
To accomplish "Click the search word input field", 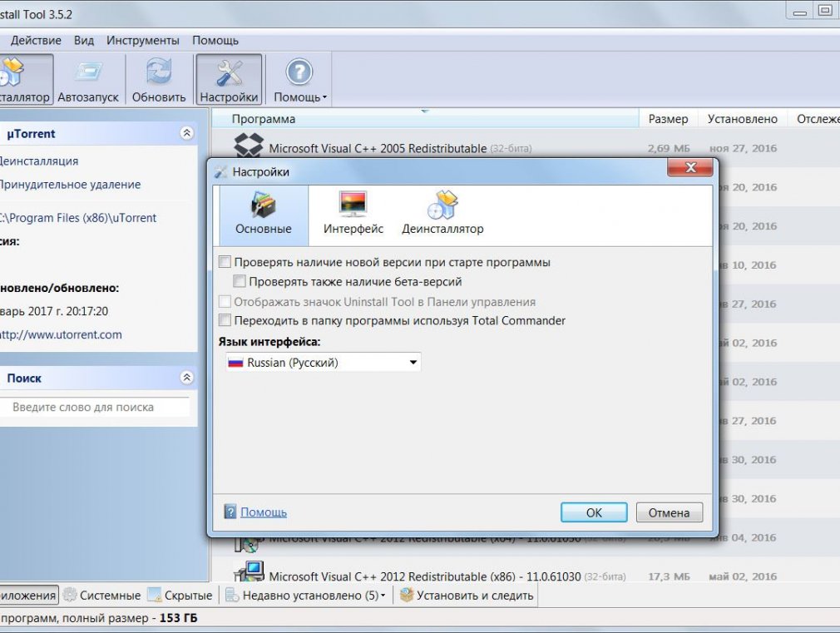I will coord(96,408).
